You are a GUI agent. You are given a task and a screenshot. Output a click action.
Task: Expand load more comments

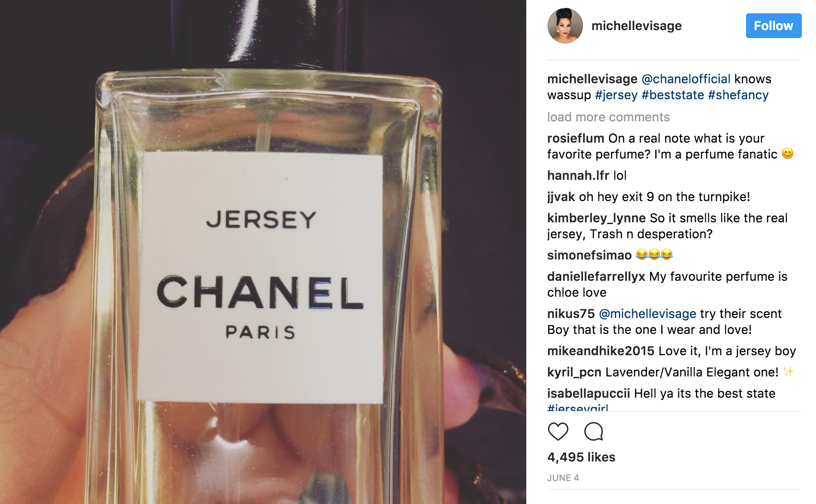(x=608, y=117)
